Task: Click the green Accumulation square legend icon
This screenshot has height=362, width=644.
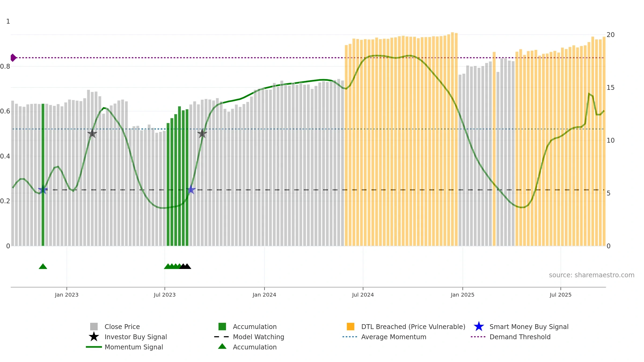Action: pos(222,326)
